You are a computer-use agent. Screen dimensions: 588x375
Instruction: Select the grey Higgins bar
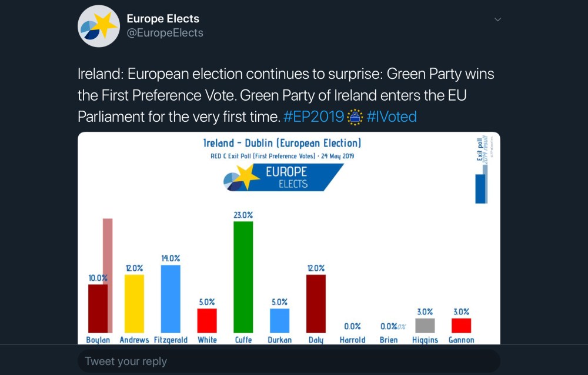point(425,326)
